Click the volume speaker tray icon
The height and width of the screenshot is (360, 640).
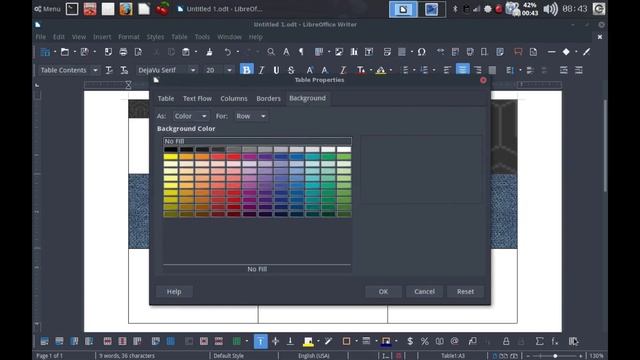(550, 9)
